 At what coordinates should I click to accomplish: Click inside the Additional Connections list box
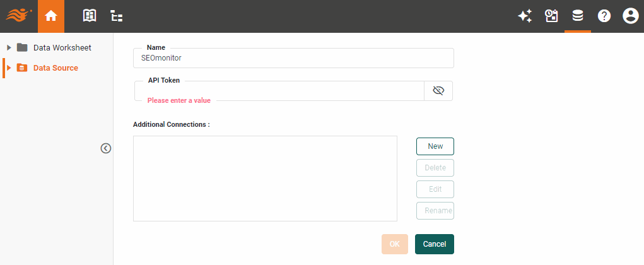[x=265, y=179]
